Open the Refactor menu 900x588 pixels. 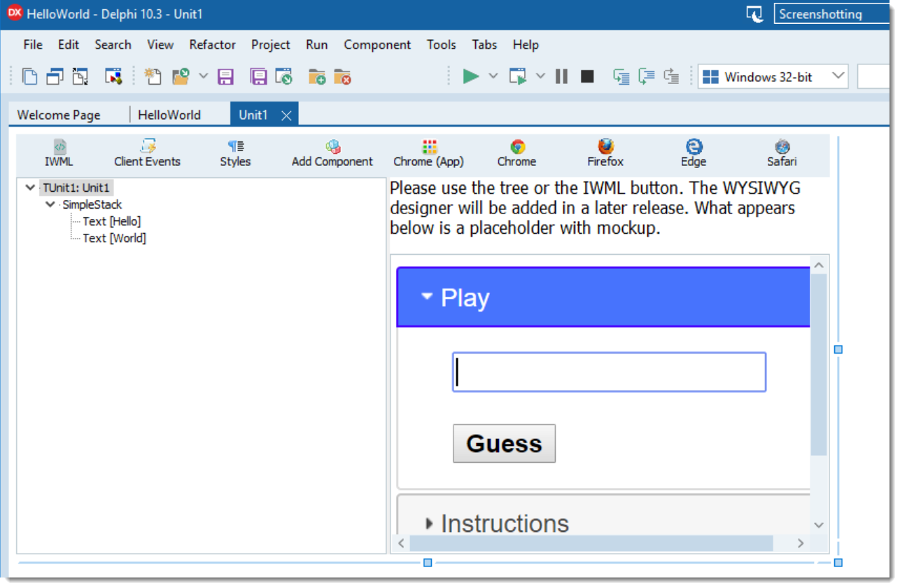tap(212, 45)
